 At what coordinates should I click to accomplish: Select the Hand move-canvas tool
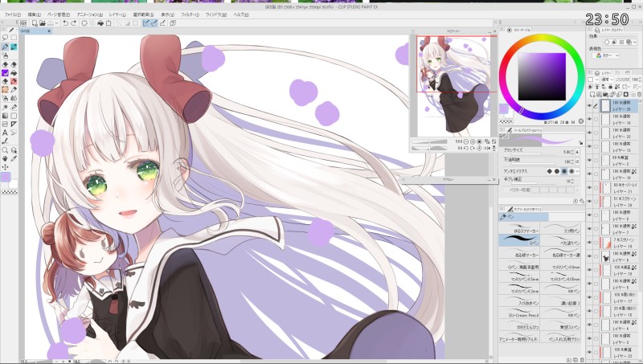[6, 158]
